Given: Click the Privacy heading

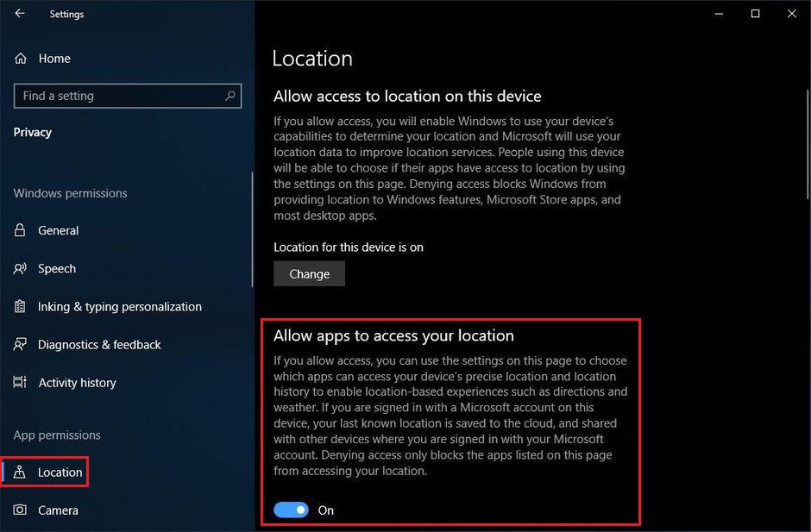Looking at the screenshot, I should coord(33,133).
